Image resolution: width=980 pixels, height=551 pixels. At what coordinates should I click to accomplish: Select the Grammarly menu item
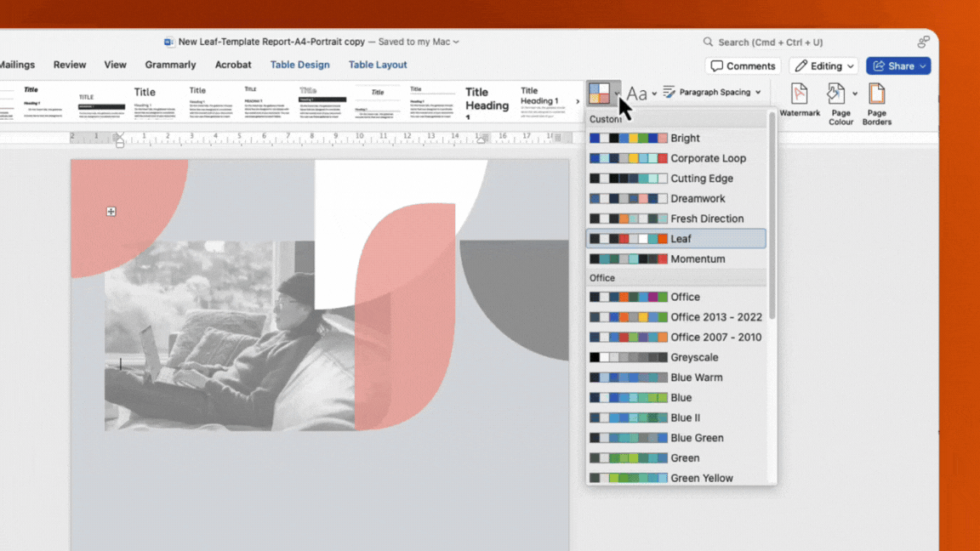[170, 65]
